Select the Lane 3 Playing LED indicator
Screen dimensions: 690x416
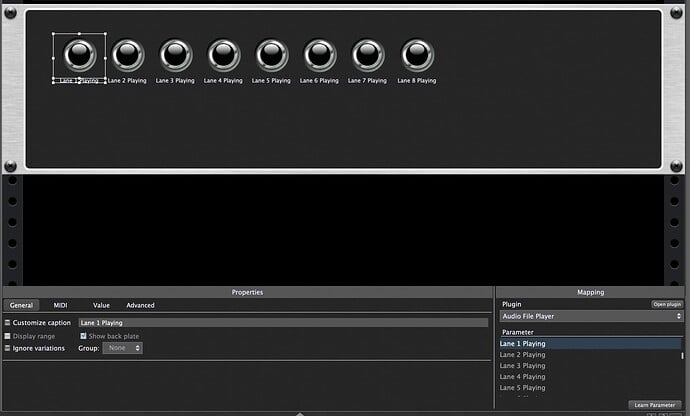pyautogui.click(x=175, y=55)
